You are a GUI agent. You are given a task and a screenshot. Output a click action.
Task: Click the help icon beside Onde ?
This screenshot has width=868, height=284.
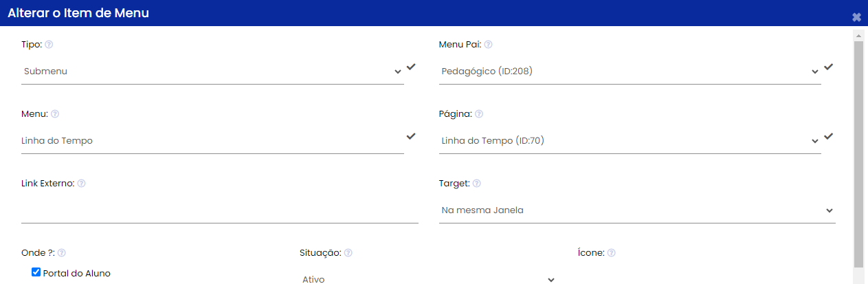pos(62,253)
